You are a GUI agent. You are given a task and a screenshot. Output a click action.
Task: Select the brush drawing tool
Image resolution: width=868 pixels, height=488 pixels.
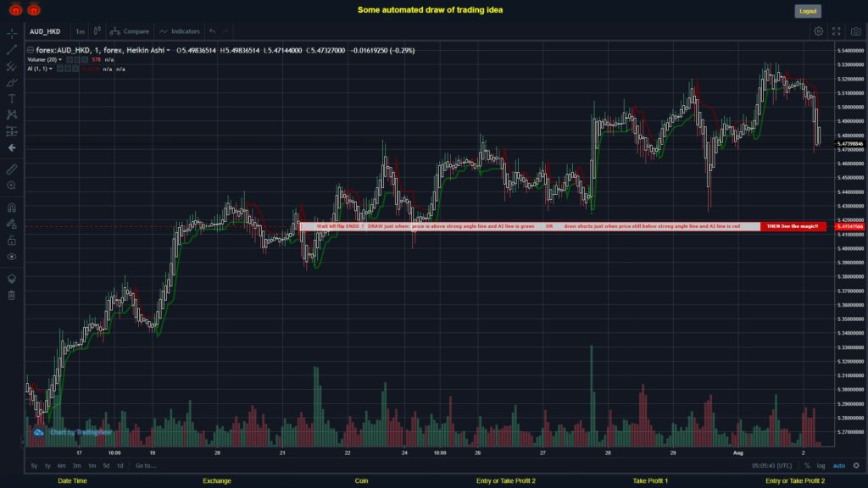pyautogui.click(x=12, y=82)
